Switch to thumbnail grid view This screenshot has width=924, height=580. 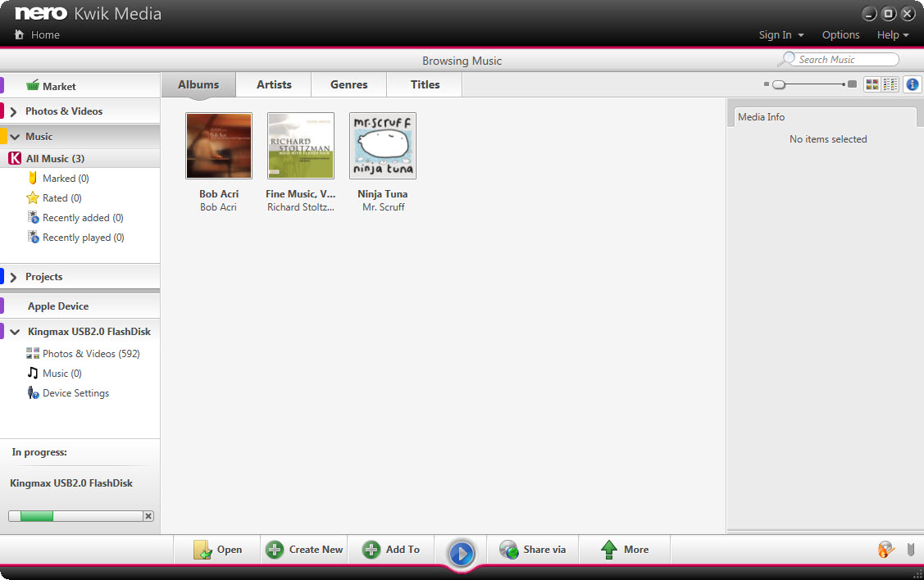click(872, 84)
